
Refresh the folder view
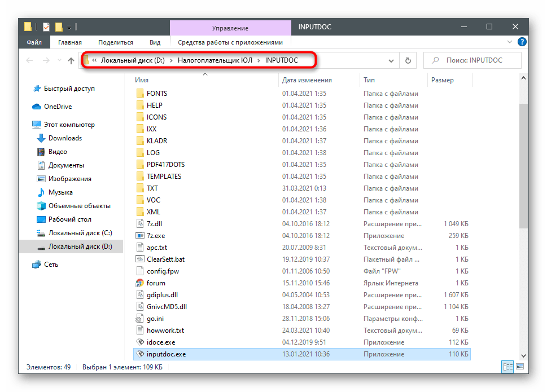click(408, 60)
